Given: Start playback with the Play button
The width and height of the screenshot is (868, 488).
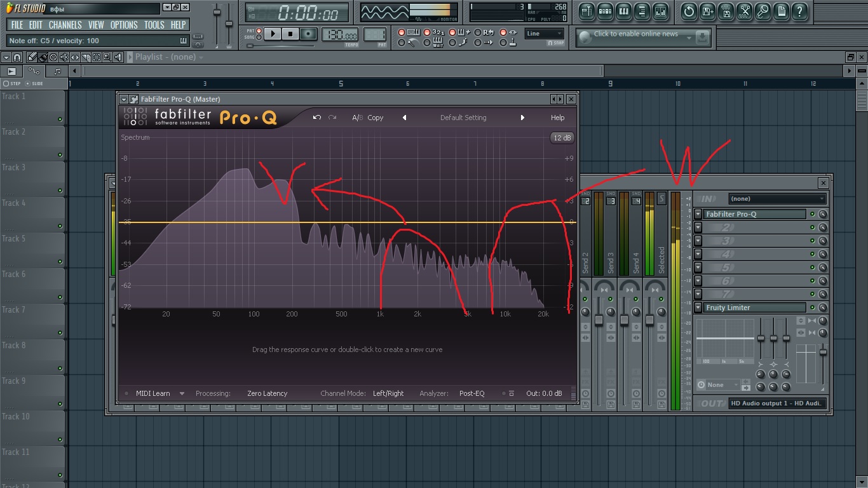Looking at the screenshot, I should coord(273,34).
